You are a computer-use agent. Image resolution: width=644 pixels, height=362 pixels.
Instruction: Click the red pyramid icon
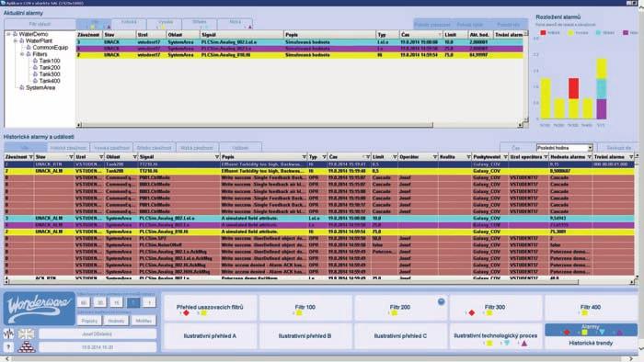(x=27, y=346)
